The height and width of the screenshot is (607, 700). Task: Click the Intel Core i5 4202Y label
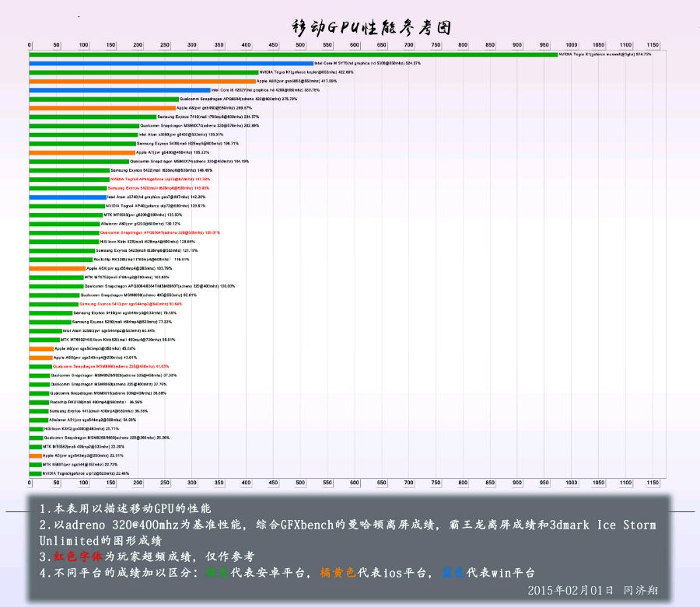pyautogui.click(x=265, y=90)
